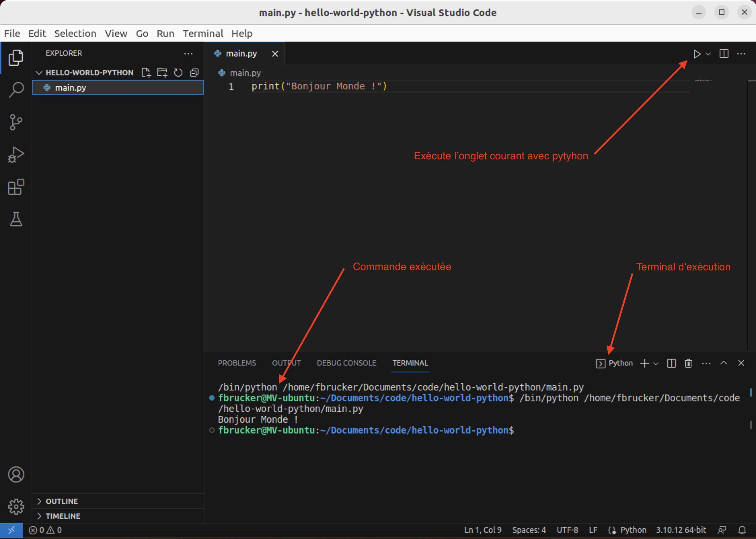The height and width of the screenshot is (539, 756).
Task: Switch to the DEBUG CONSOLE tab
Action: [x=346, y=363]
